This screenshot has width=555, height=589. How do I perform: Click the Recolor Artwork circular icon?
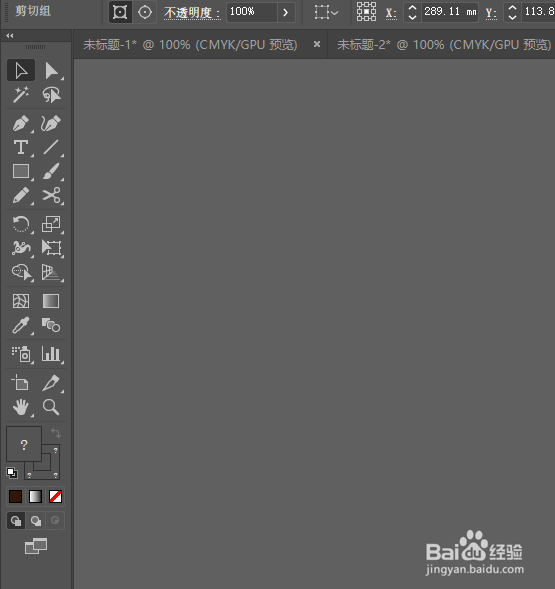(145, 12)
